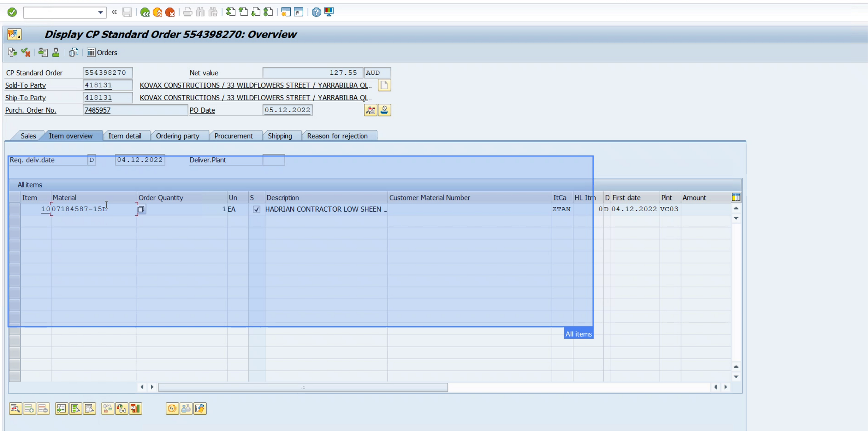This screenshot has width=868, height=434.
Task: Open Find using the binoculars icon
Action: pos(200,12)
